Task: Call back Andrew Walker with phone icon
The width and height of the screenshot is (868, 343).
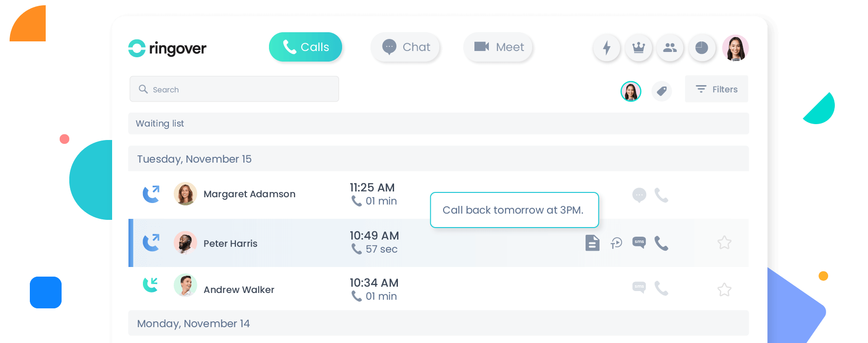Action: point(662,288)
